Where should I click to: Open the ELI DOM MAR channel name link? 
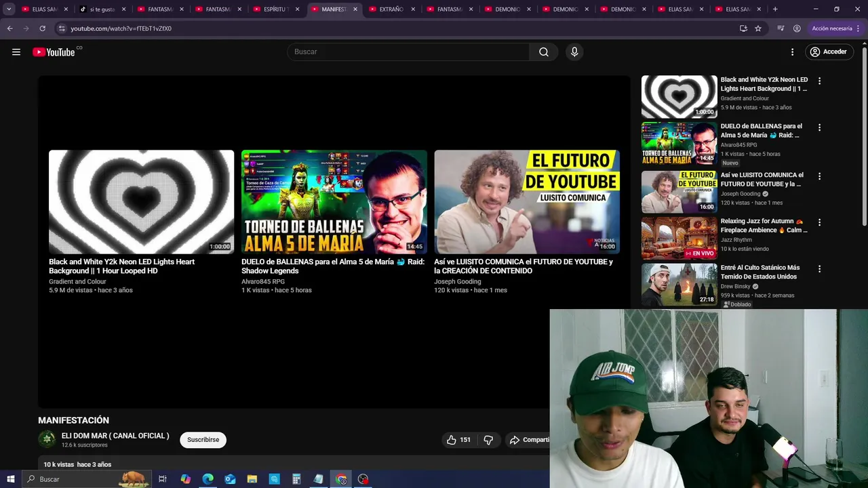(115, 436)
